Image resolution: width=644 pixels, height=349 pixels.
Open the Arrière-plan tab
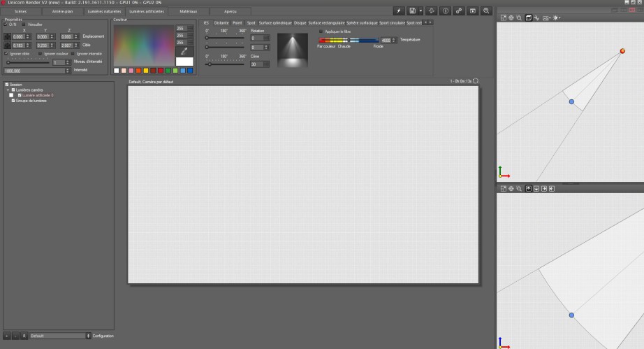click(62, 12)
